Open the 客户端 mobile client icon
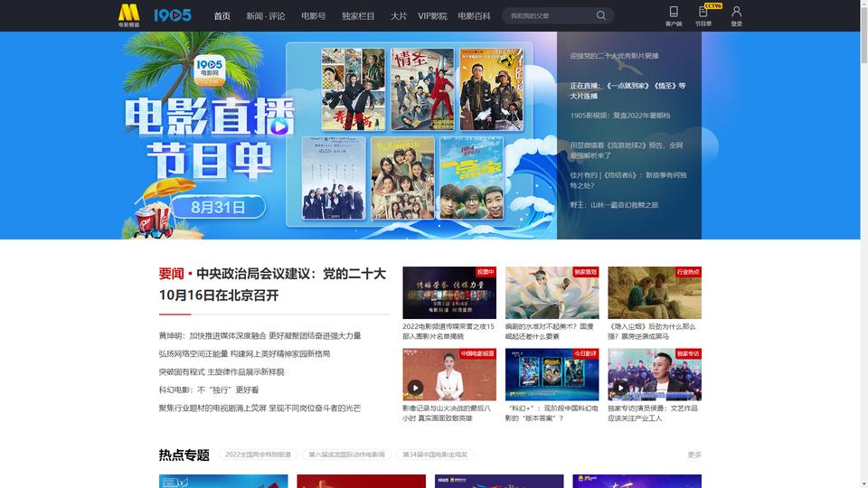The width and height of the screenshot is (868, 488). pyautogui.click(x=674, y=16)
